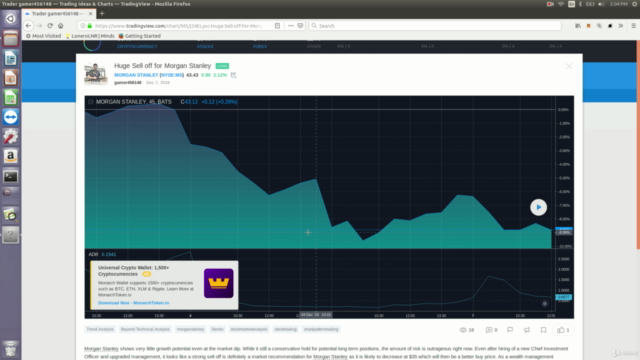Close the Trader gamer456148 browser tab
640x360 pixels.
pyautogui.click(x=91, y=13)
